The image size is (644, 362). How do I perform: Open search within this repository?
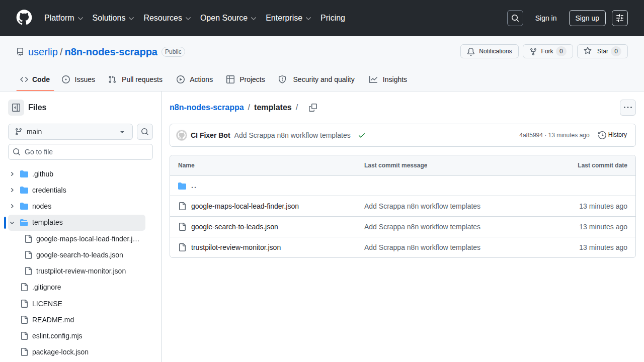pos(145,132)
